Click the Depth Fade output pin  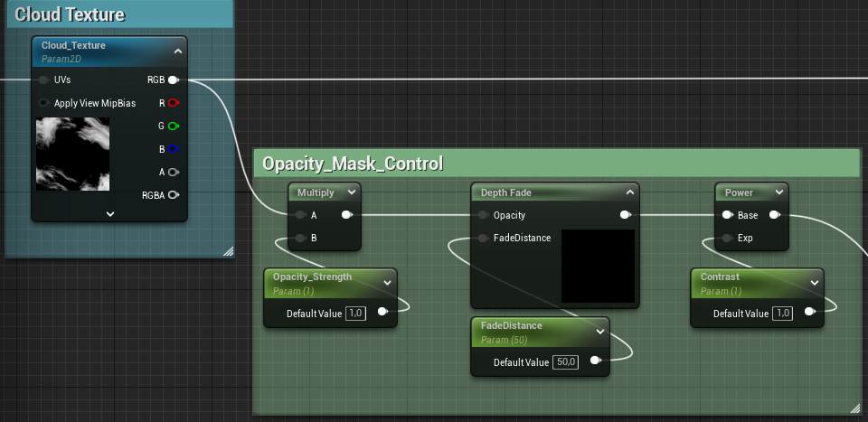[x=626, y=214]
